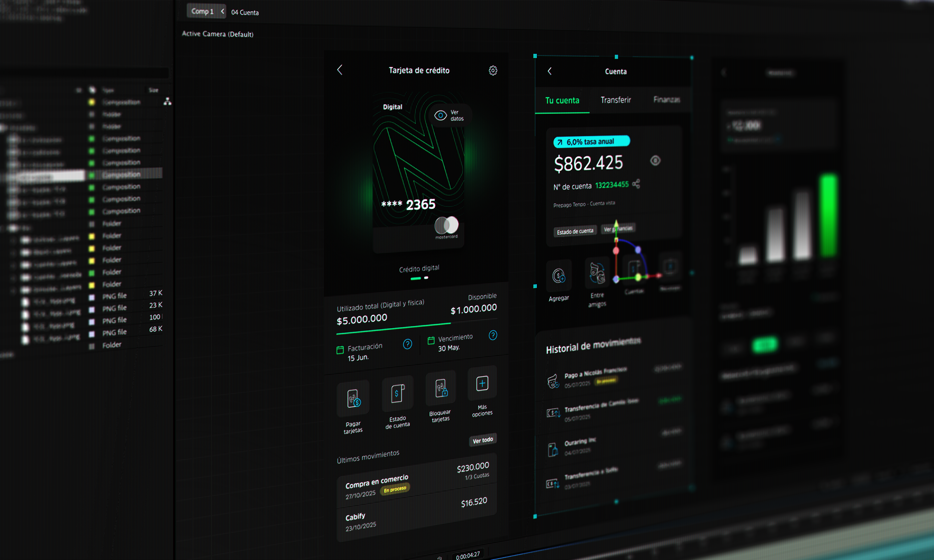Click the $230.000 amount
The height and width of the screenshot is (560, 934).
473,467
